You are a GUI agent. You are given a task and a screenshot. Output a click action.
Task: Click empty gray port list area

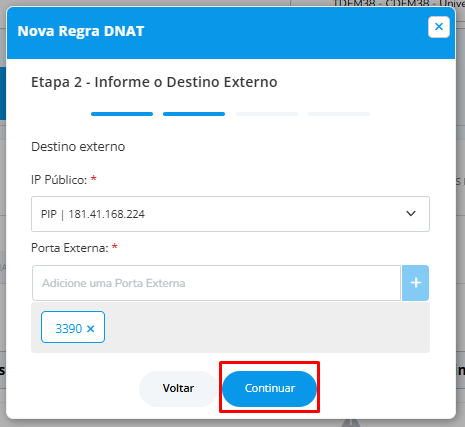click(267, 328)
